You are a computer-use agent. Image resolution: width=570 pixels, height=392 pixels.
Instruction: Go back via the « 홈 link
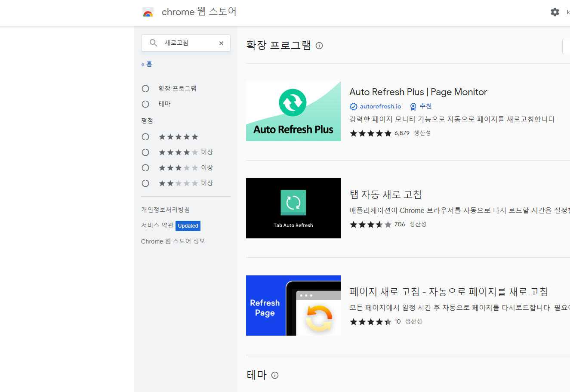[147, 64]
